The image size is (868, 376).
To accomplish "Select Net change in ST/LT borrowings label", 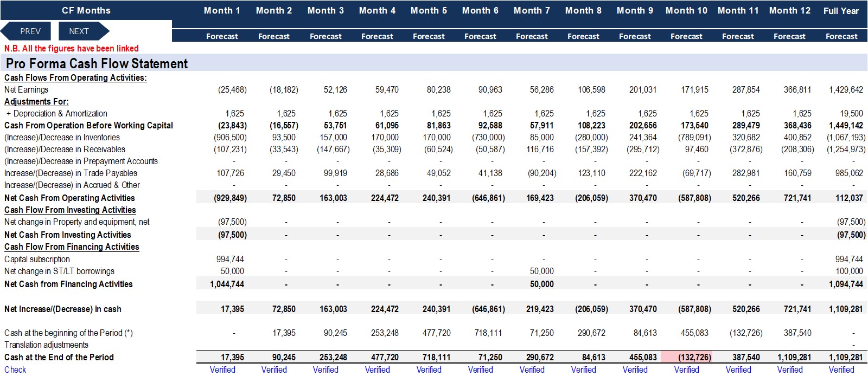I will click(59, 271).
